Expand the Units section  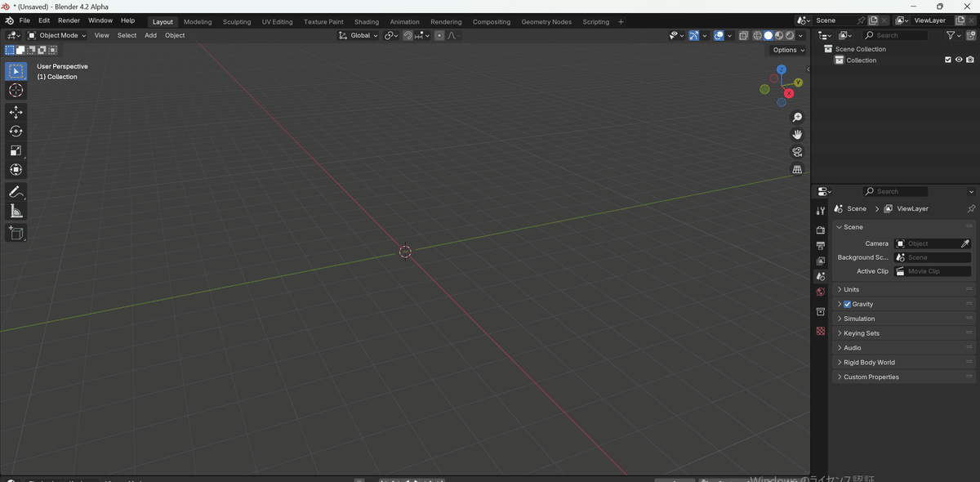click(x=850, y=288)
